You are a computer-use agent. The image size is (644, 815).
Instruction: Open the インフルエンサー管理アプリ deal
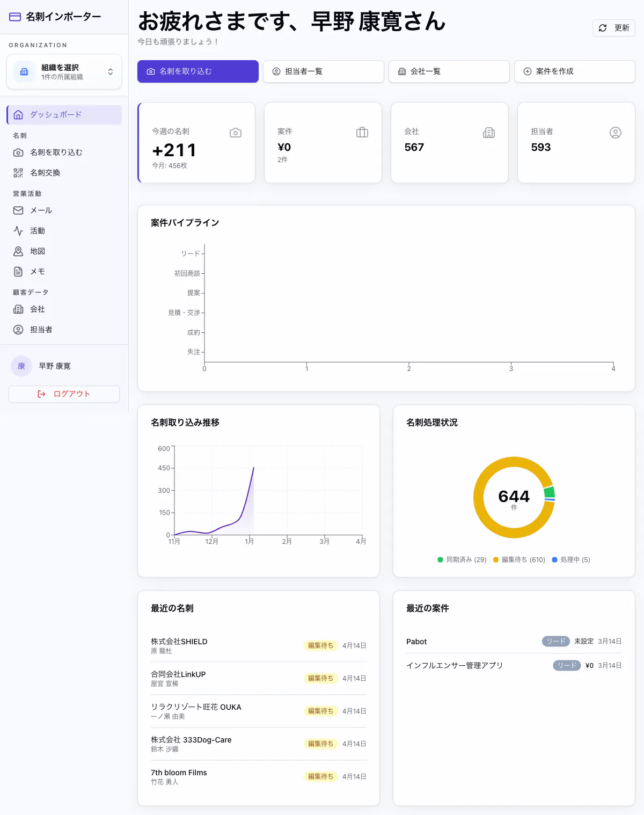pyautogui.click(x=514, y=666)
